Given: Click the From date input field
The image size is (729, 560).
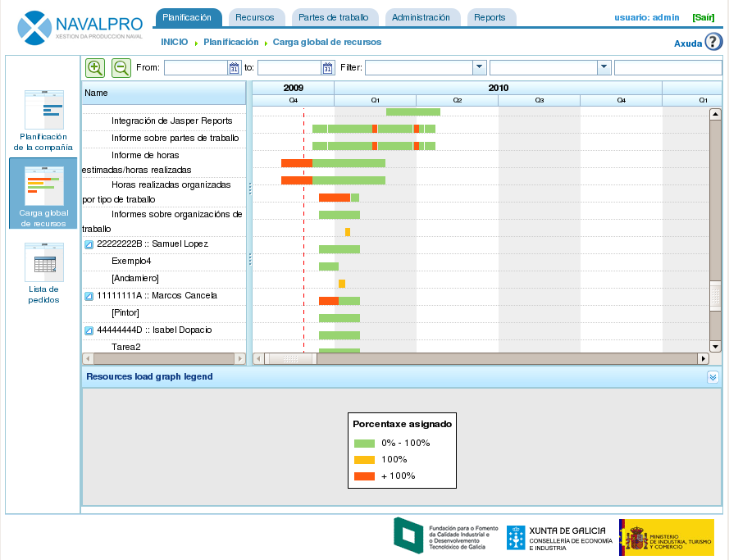Looking at the screenshot, I should pos(196,68).
